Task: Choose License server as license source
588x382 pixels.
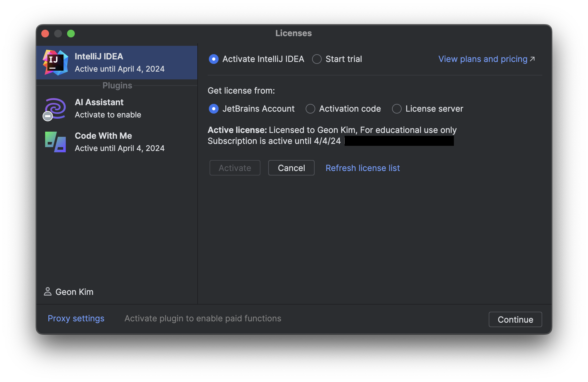Action: 397,109
